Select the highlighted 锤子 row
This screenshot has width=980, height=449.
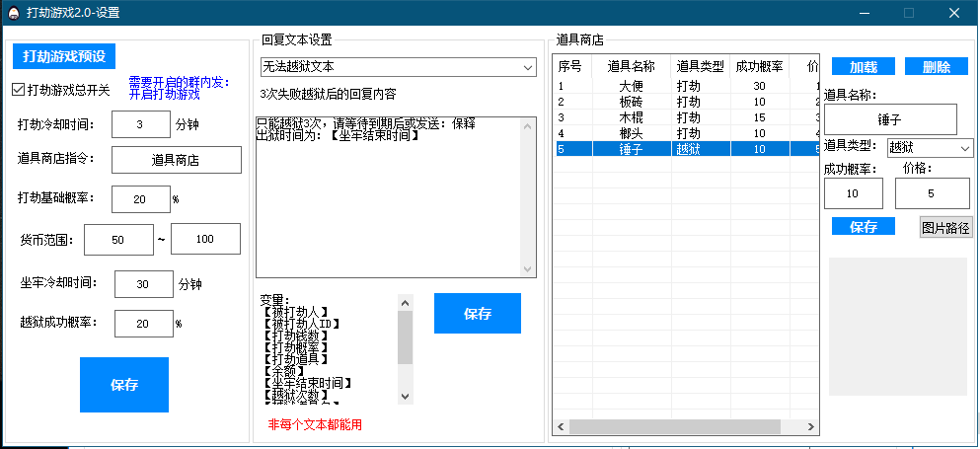(x=686, y=148)
